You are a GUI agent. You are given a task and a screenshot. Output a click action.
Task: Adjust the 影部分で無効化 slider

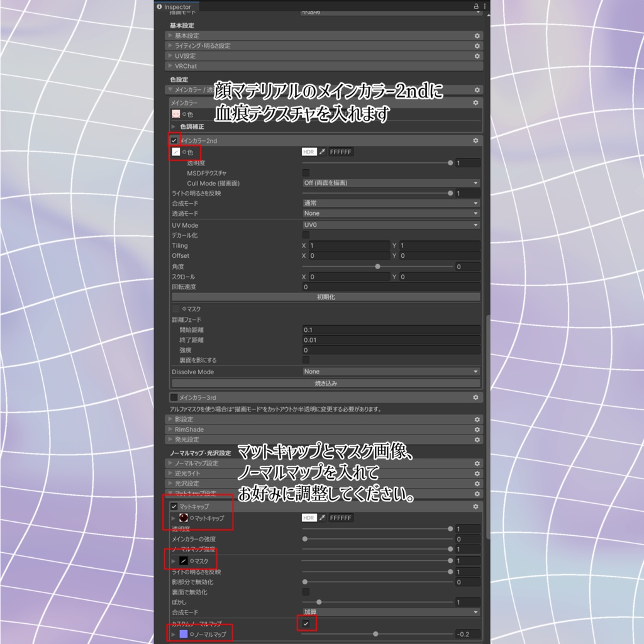[x=377, y=582]
